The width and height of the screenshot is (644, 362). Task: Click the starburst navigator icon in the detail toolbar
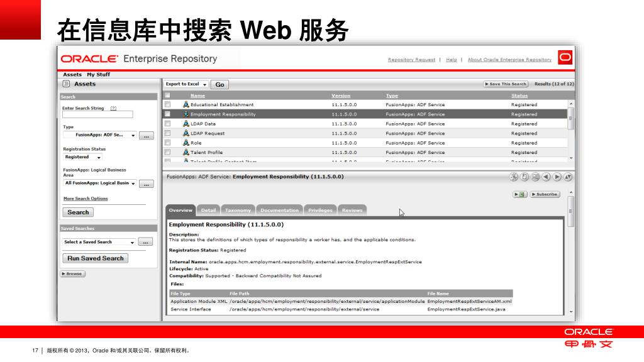point(513,177)
